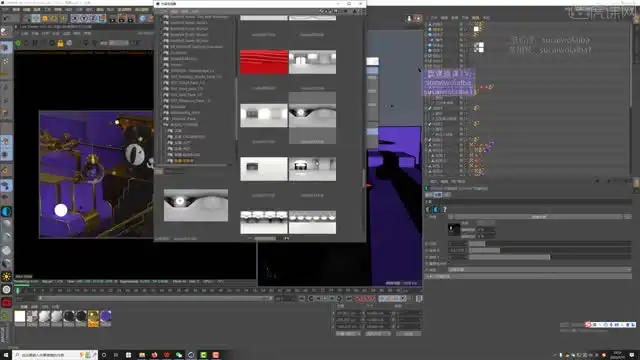The width and height of the screenshot is (640, 360).
Task: Click the green Octane render gear icon
Action: tap(18, 43)
